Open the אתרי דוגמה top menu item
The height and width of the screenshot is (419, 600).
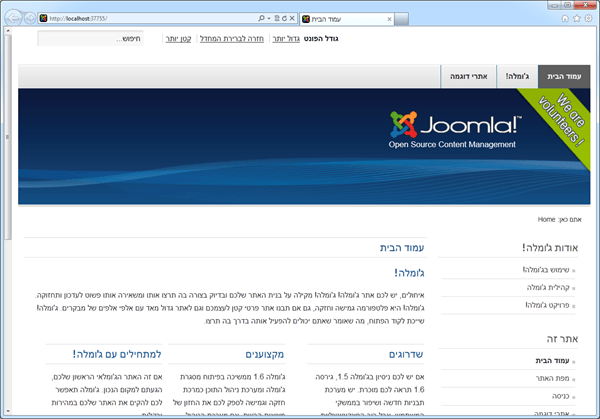click(468, 77)
